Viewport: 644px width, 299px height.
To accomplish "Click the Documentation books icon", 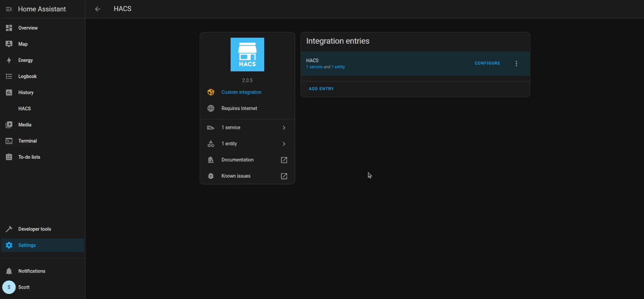I will click(x=211, y=160).
